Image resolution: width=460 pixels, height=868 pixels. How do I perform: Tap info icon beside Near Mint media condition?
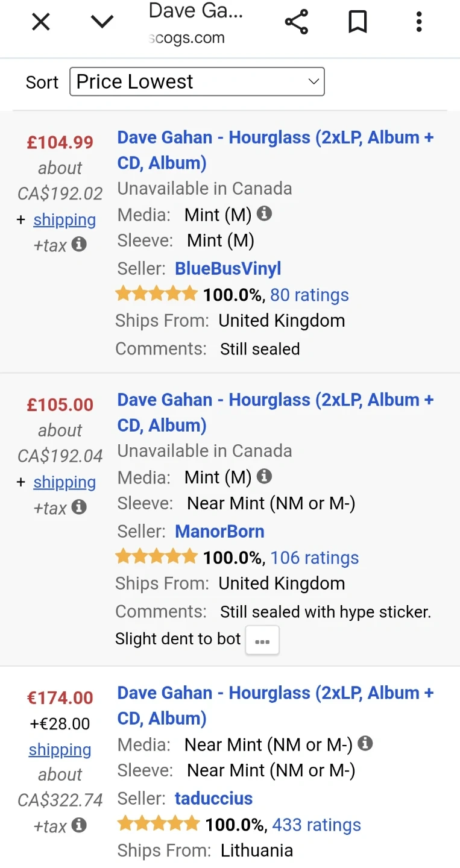pyautogui.click(x=365, y=744)
